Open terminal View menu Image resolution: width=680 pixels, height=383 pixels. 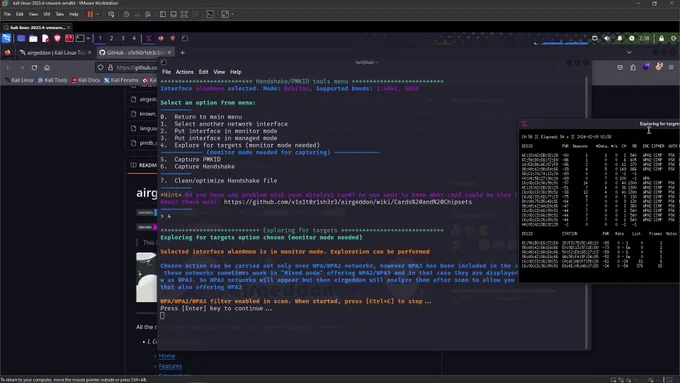[219, 72]
